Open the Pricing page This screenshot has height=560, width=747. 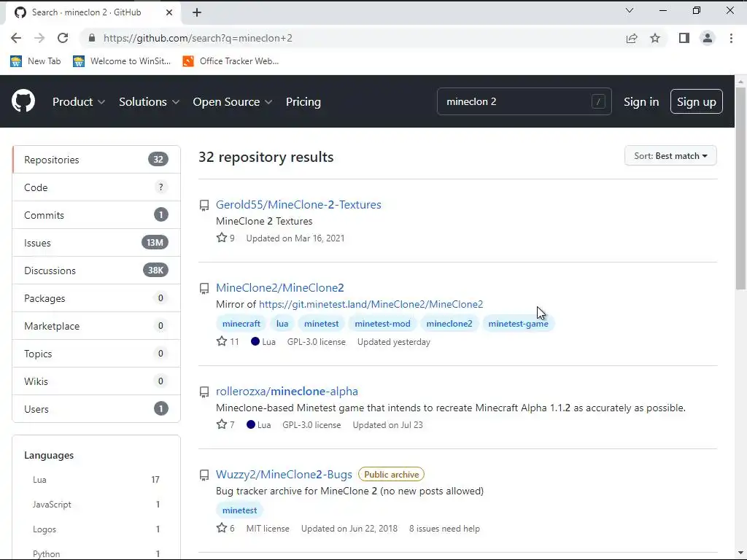303,102
